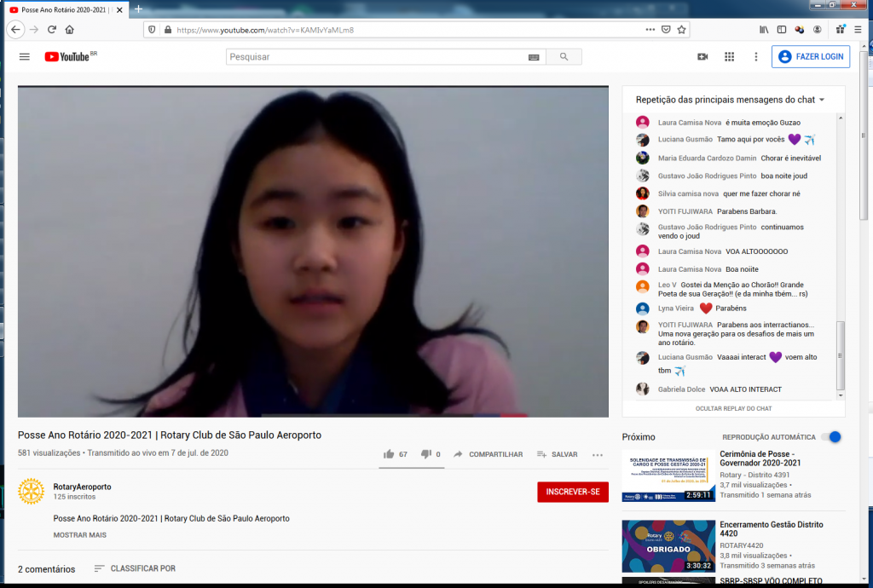Click the search magnifier button

click(x=564, y=57)
